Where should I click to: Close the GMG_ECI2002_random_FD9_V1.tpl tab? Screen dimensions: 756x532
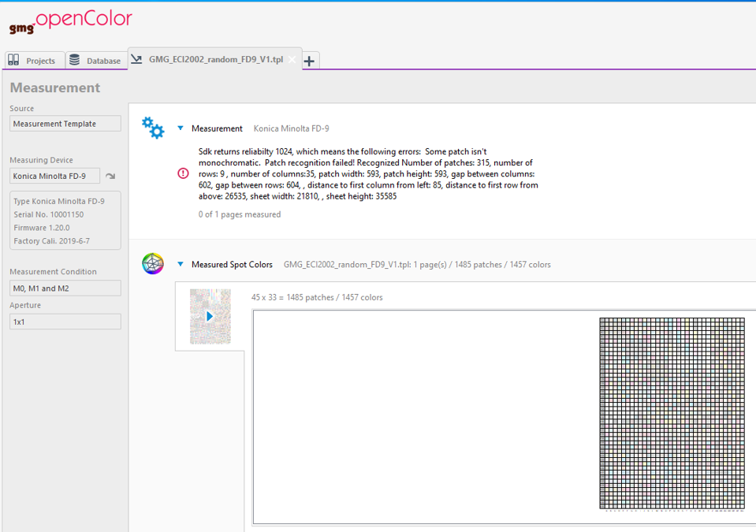(x=292, y=59)
